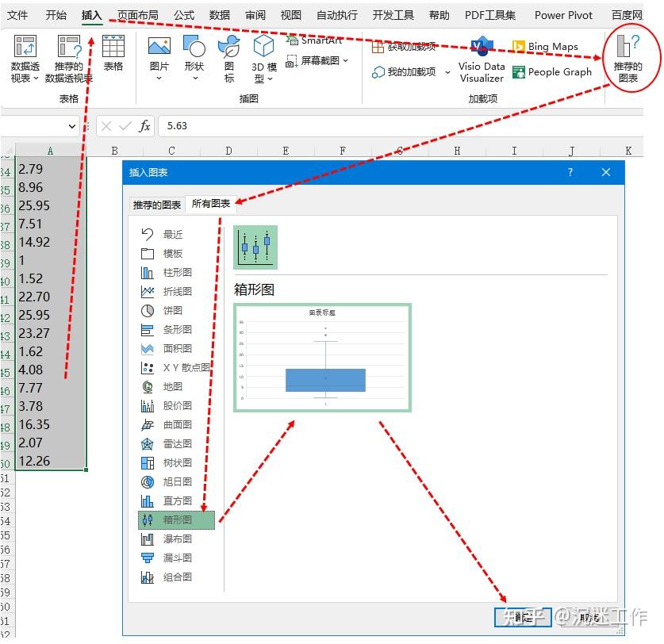Confirm with the 确定 (OK) button
664x644 pixels.
(x=523, y=617)
